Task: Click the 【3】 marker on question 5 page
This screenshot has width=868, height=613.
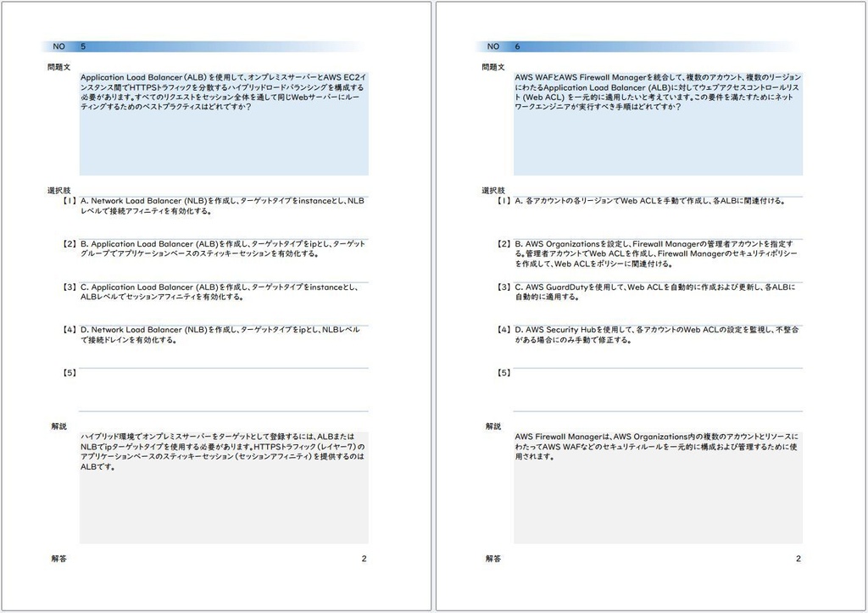Action: [70, 287]
